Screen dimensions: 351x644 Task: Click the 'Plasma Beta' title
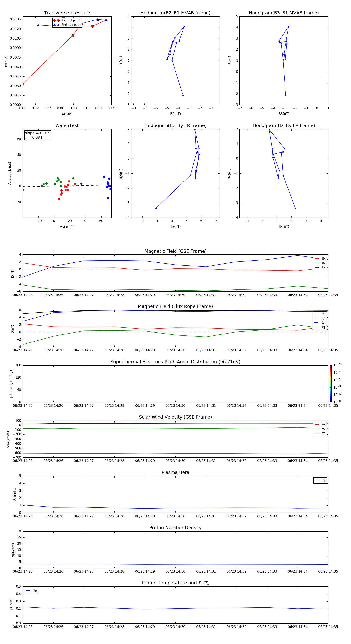[x=175, y=472]
